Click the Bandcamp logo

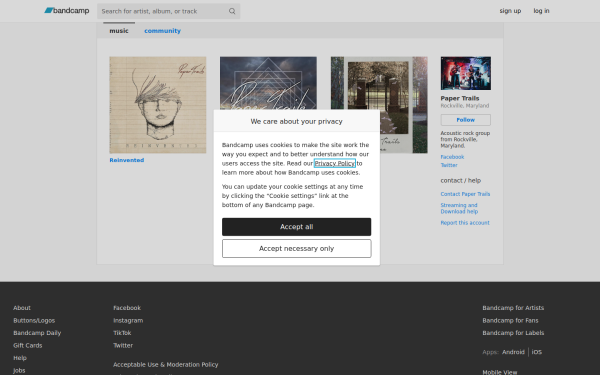click(x=67, y=11)
